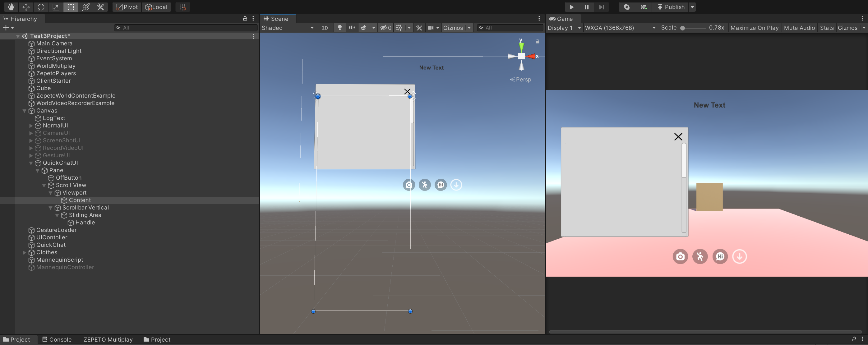Click the Play button
Screen dimensions: 868x345
tap(571, 7)
